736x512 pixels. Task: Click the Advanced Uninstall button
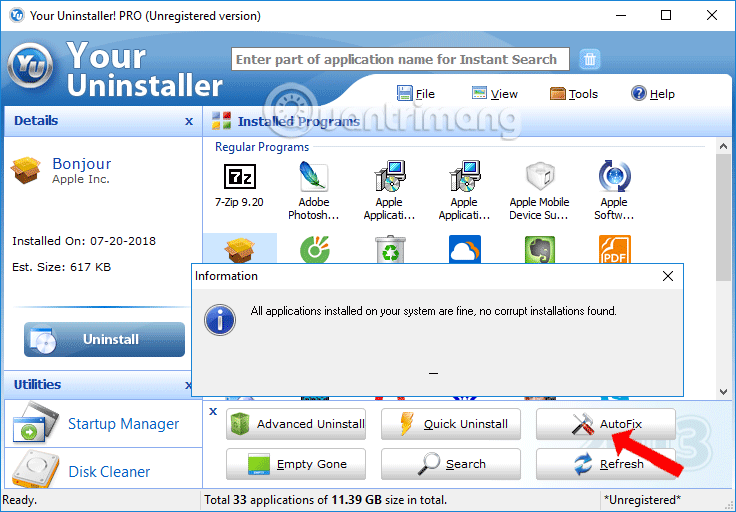pos(296,424)
